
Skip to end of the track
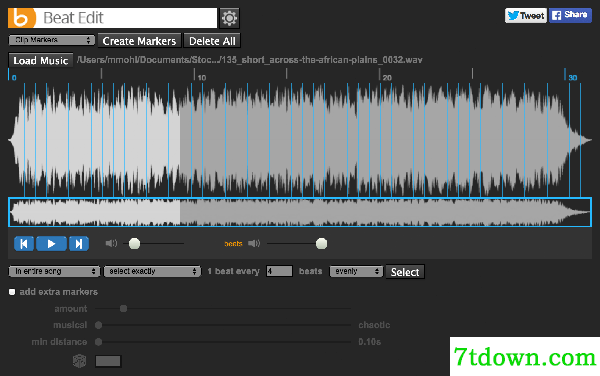tap(79, 244)
